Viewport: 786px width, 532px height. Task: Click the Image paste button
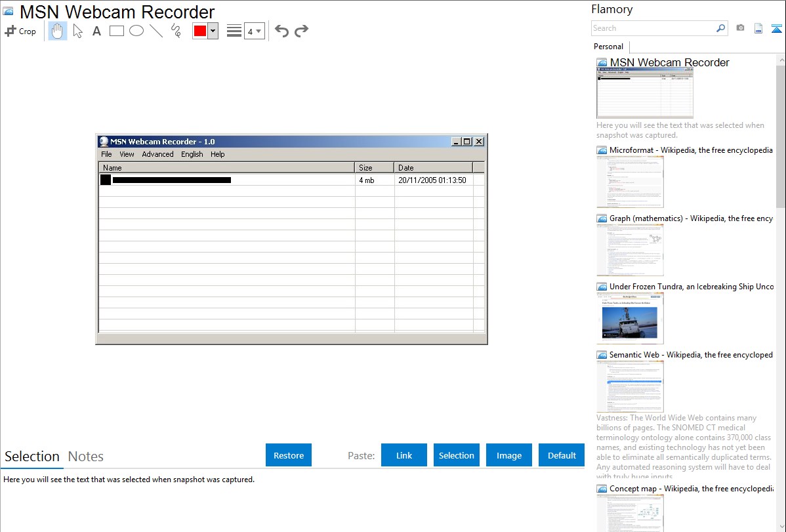pyautogui.click(x=508, y=455)
